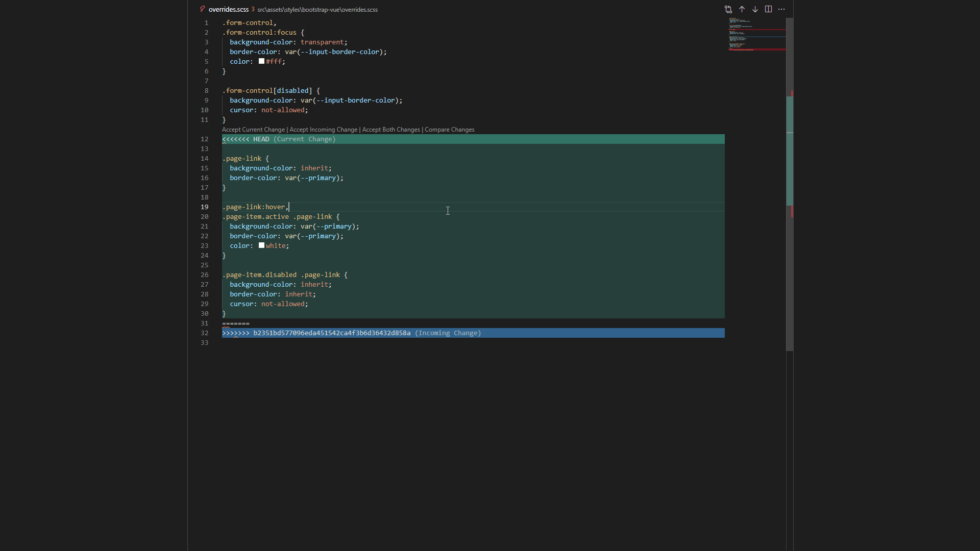Click 'background-color: var(--primary);' on line 21

[x=295, y=227]
